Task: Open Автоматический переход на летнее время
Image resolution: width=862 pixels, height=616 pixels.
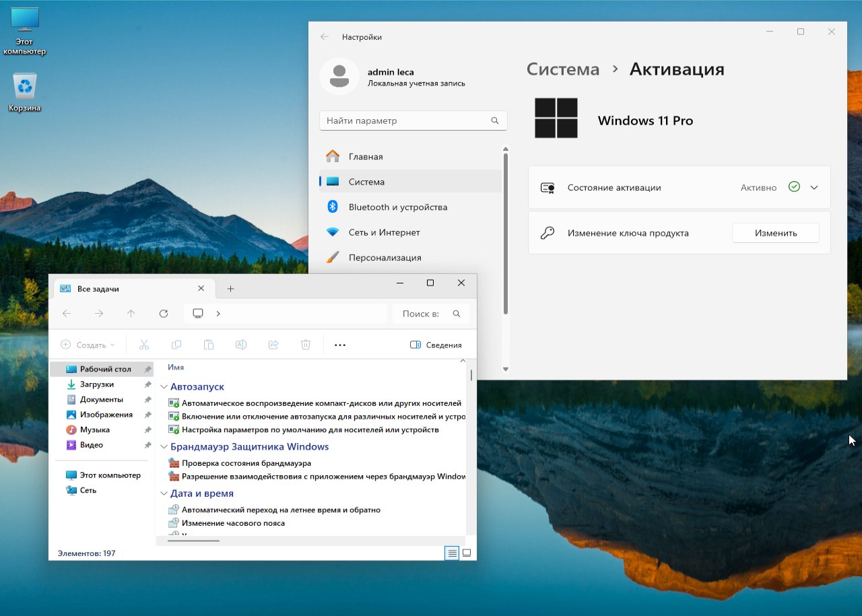Action: click(275, 510)
